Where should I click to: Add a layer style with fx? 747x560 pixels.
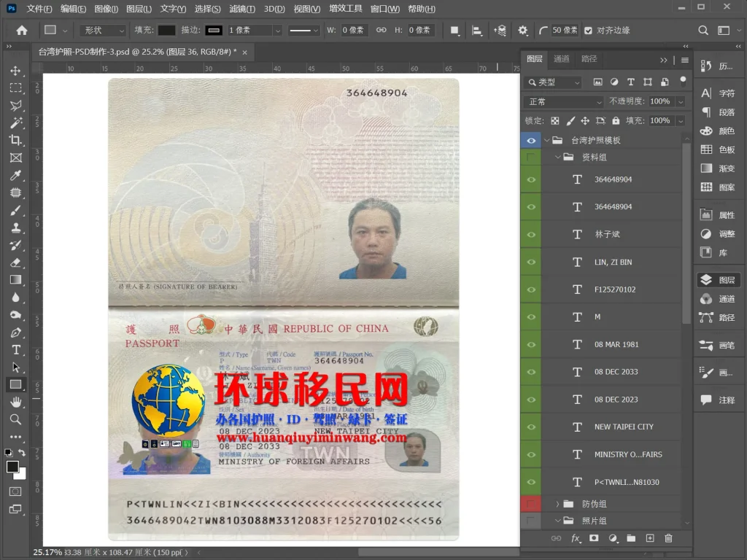tap(576, 539)
